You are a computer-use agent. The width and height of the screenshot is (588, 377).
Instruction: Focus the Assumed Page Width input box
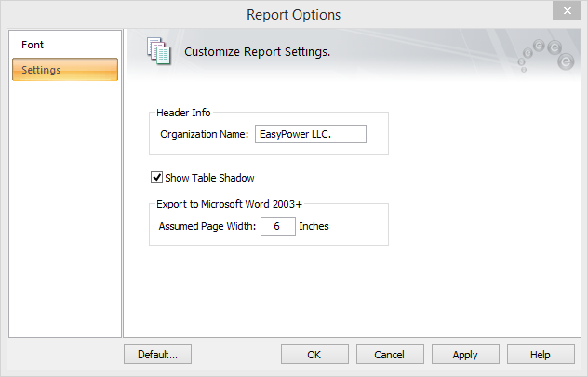(277, 226)
